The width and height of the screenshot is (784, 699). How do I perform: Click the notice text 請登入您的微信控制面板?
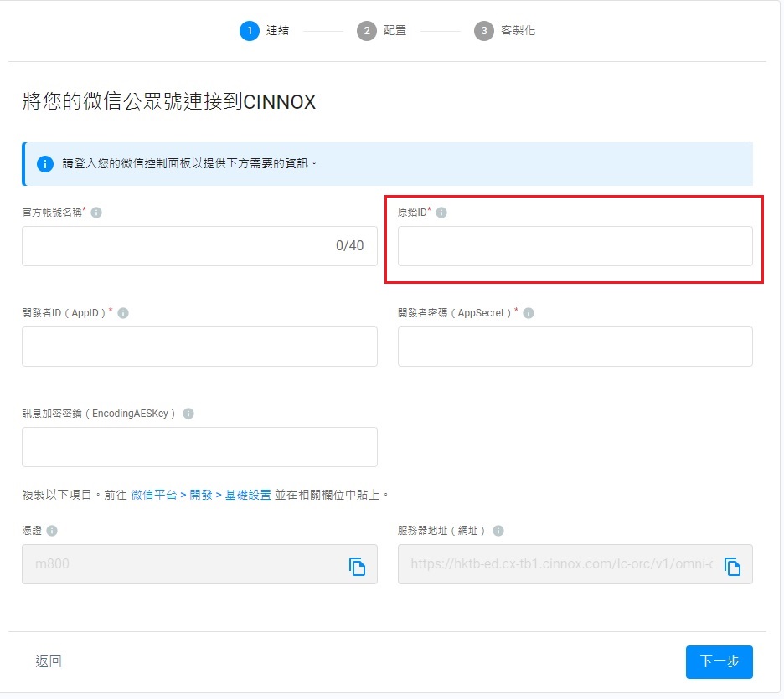pos(189,164)
